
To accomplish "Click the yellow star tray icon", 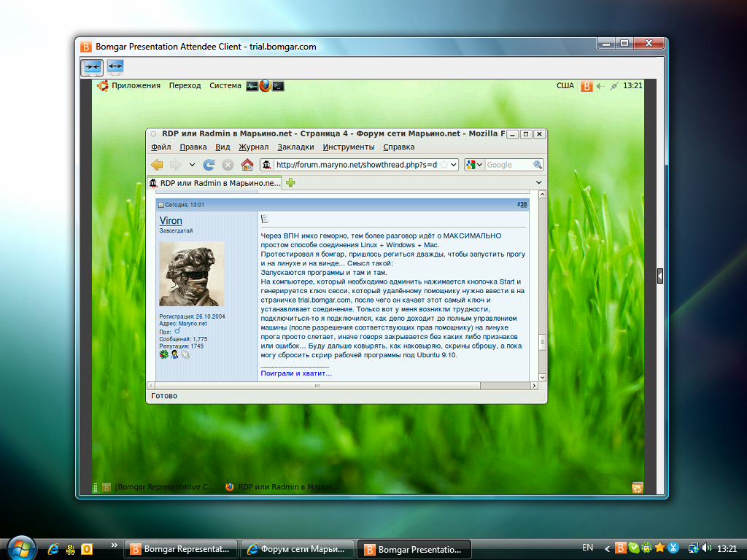I will pyautogui.click(x=659, y=548).
